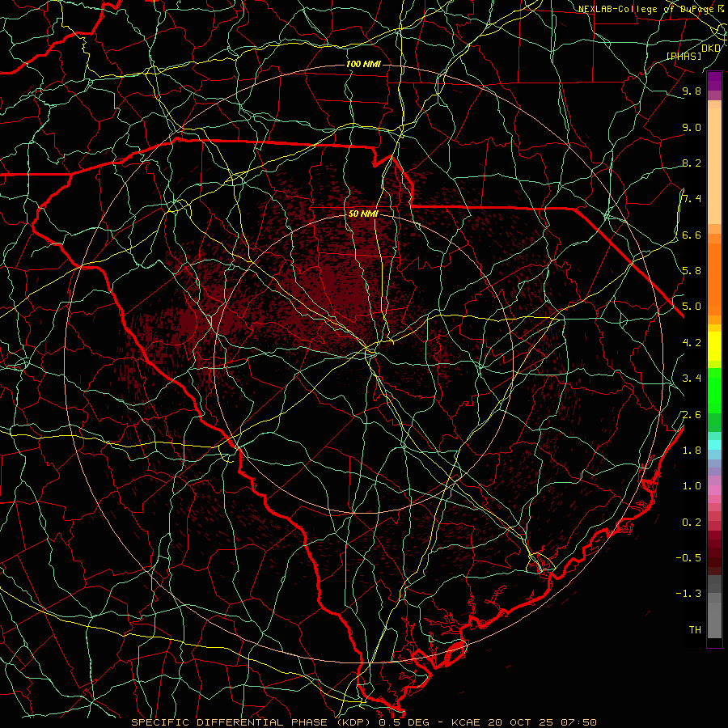Click the bright green band of the color scale
Viewport: 728px width, 728px height.
click(x=714, y=390)
